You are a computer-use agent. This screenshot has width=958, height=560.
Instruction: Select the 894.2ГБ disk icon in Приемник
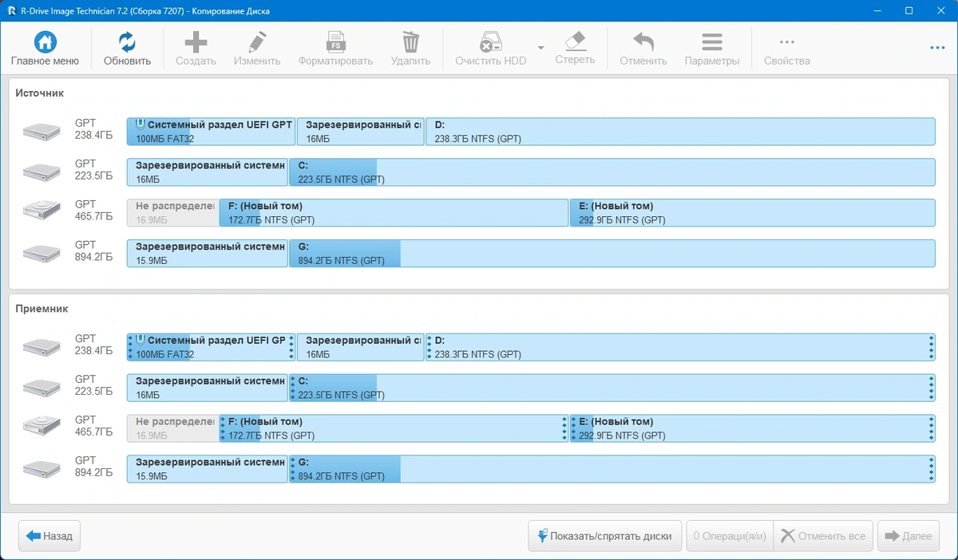[x=42, y=470]
